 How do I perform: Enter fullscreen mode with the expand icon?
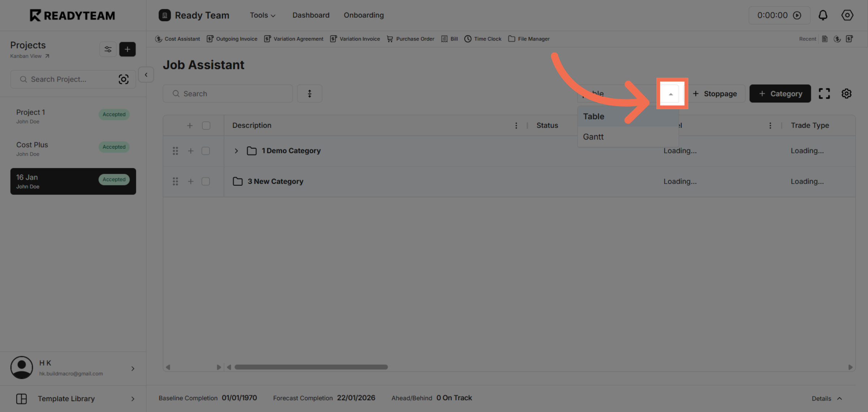click(825, 93)
